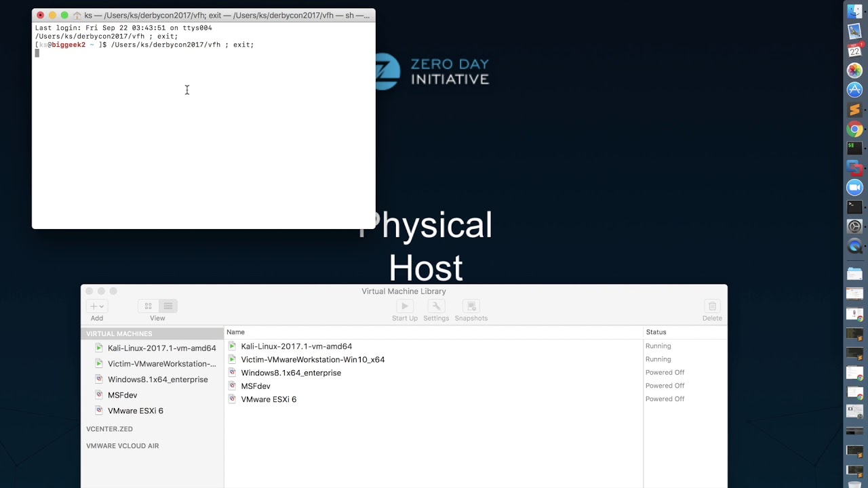Open the VMWARE VCLOUD AIR sidebar section

pos(122,446)
